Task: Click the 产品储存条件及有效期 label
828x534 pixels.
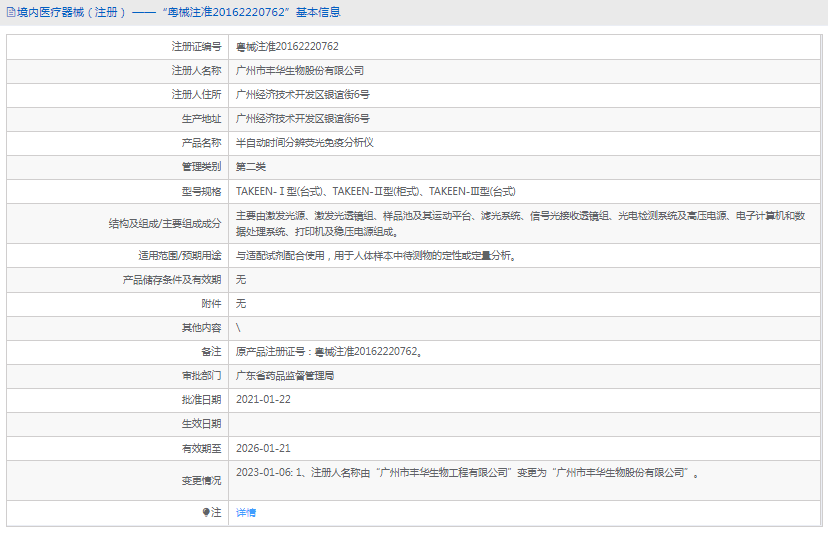Action: point(172,280)
